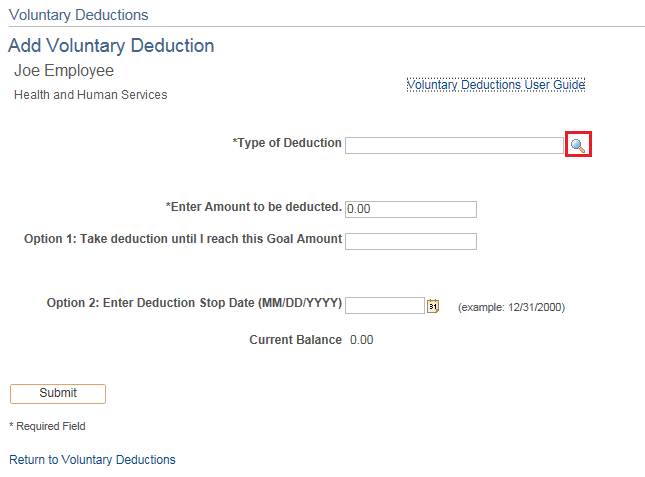Click the Add Voluntary Deduction heading

click(x=111, y=46)
